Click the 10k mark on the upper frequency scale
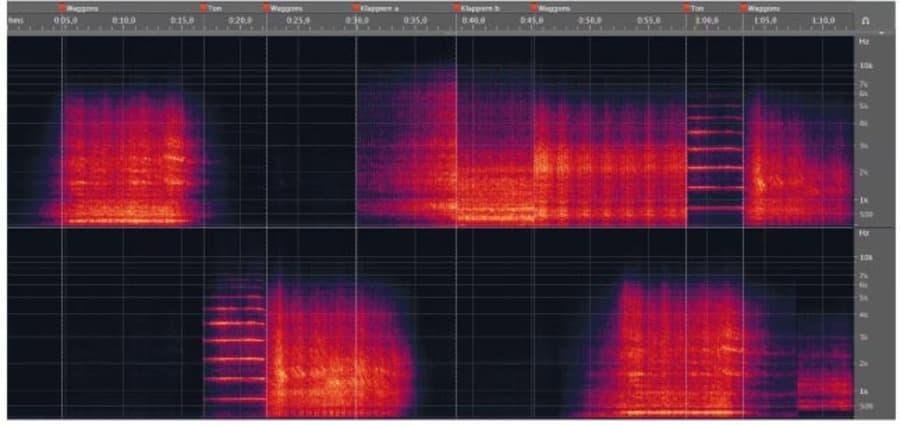 coord(866,66)
